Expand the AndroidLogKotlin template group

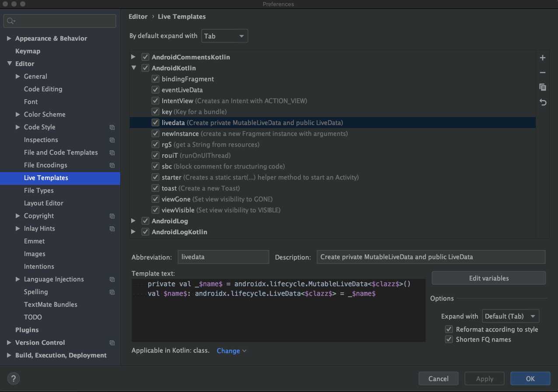[x=133, y=232]
